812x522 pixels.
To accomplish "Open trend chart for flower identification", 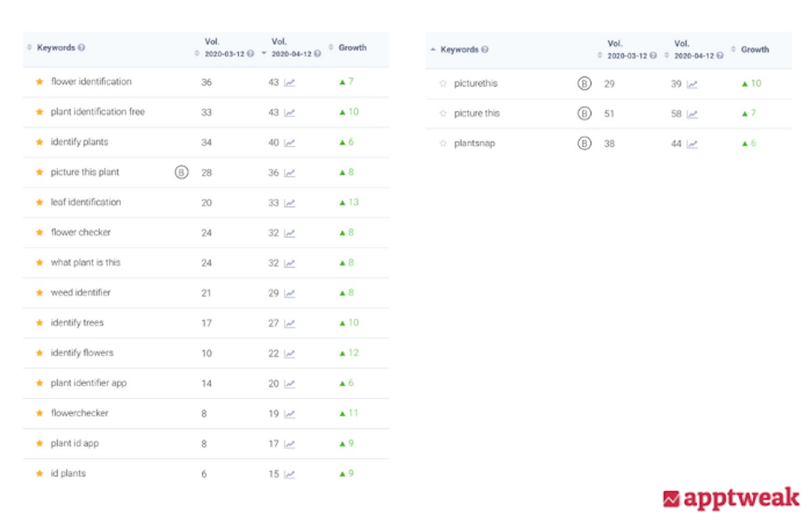I will 290,82.
